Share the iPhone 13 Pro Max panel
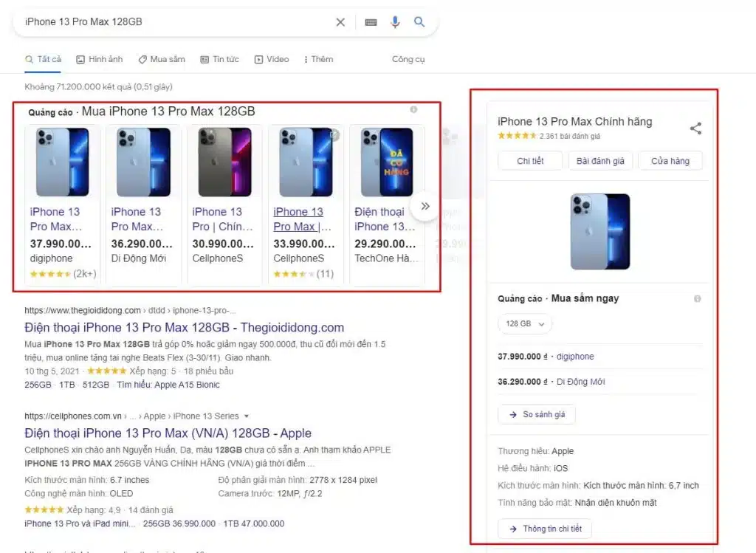The width and height of the screenshot is (756, 553). 695,128
